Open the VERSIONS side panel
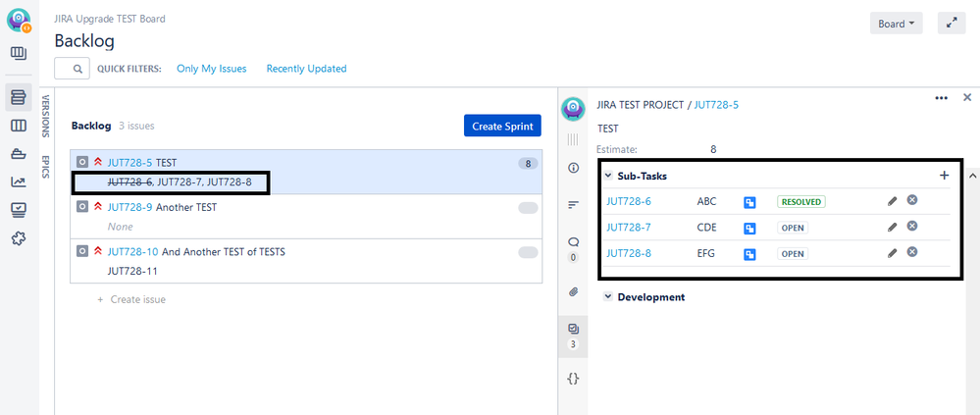This screenshot has height=415, width=980. (x=46, y=116)
